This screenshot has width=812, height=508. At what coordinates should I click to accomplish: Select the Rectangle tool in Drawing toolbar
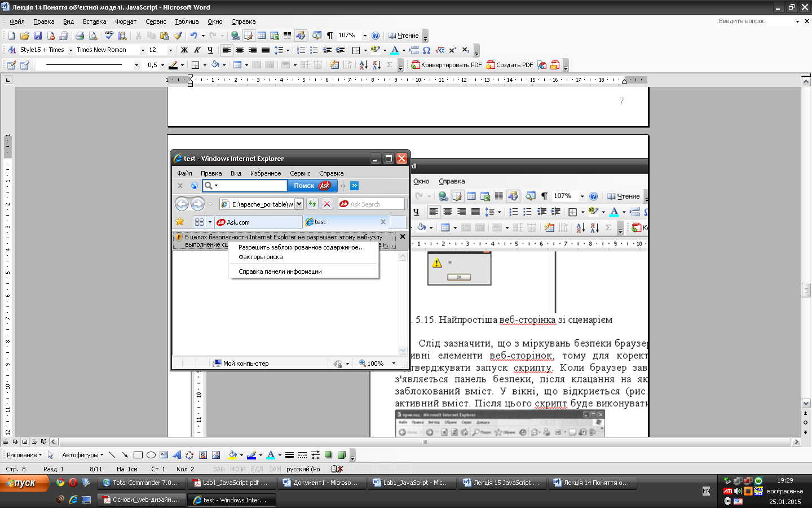pos(138,455)
